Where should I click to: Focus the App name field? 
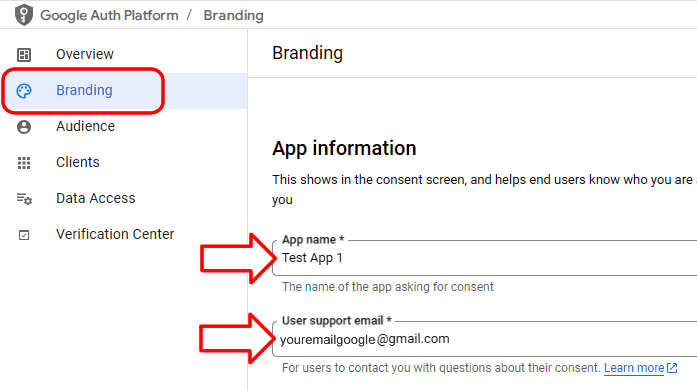[485, 258]
